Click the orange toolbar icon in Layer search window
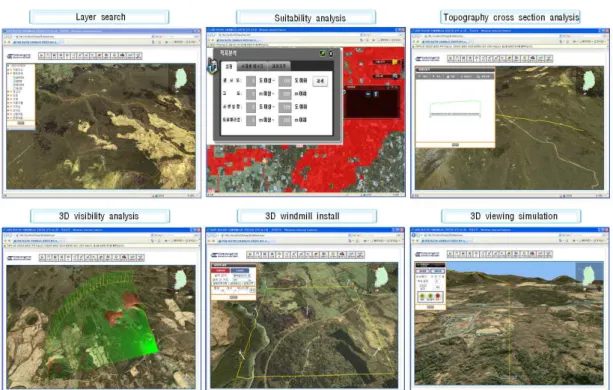Screen dimensions: 613x390 pos(99,56)
